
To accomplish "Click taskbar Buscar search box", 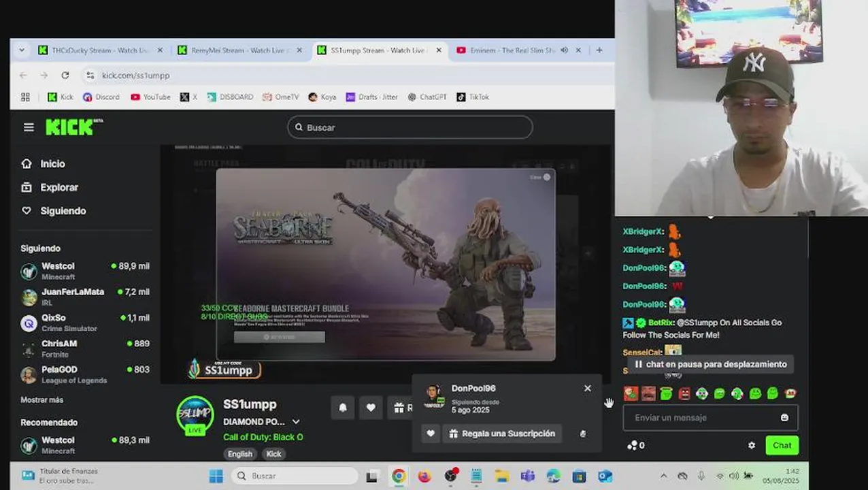I will pyautogui.click(x=295, y=476).
